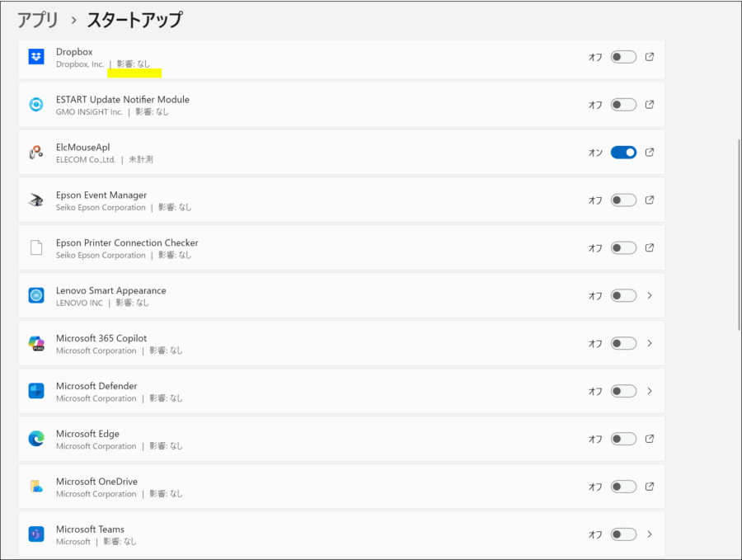Click the Microsoft Defender shield icon

pyautogui.click(x=35, y=391)
